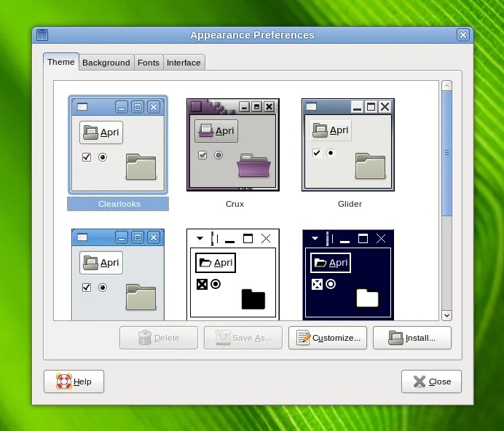
Task: Click the radio button in the Clearlooks preview
Action: 103,157
